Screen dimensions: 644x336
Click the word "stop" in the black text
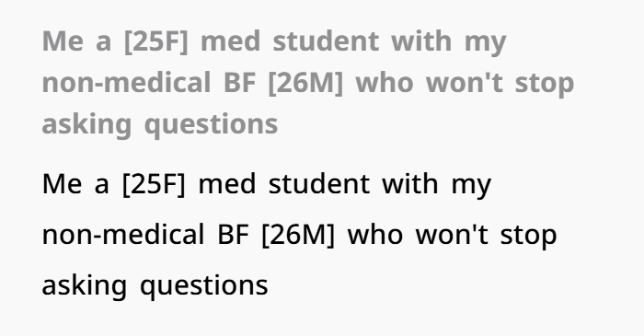[x=529, y=237]
